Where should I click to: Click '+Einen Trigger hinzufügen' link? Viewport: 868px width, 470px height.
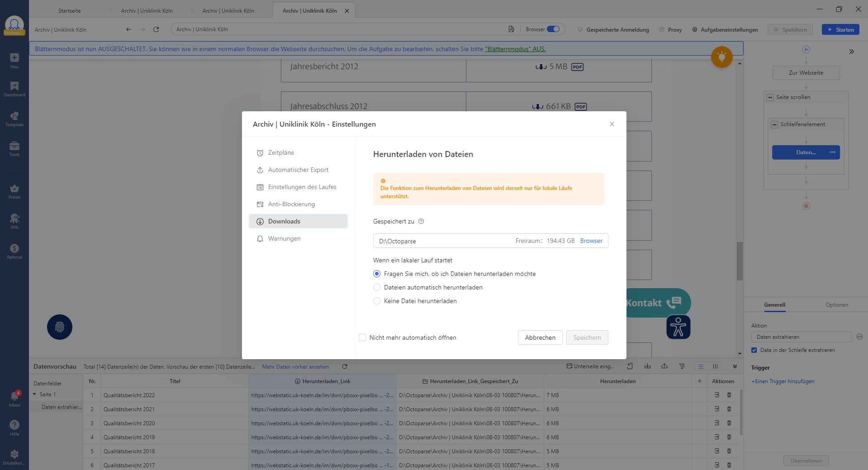[x=783, y=381]
